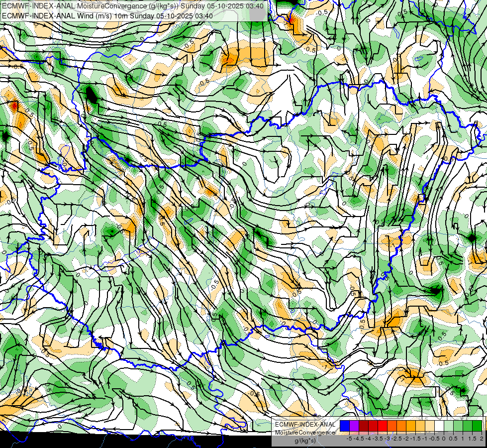
Task: Choose the bright red swatch between -3.5 and -3
Action: pyautogui.click(x=383, y=426)
